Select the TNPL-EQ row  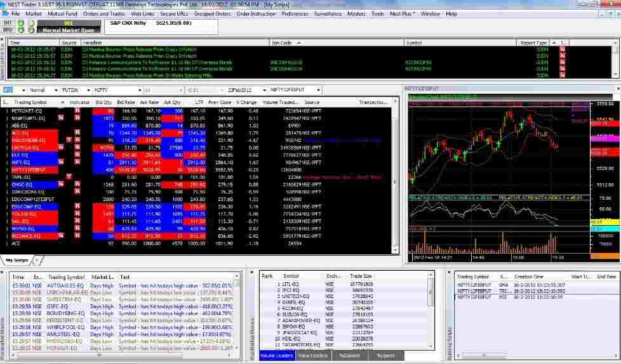[196, 177]
